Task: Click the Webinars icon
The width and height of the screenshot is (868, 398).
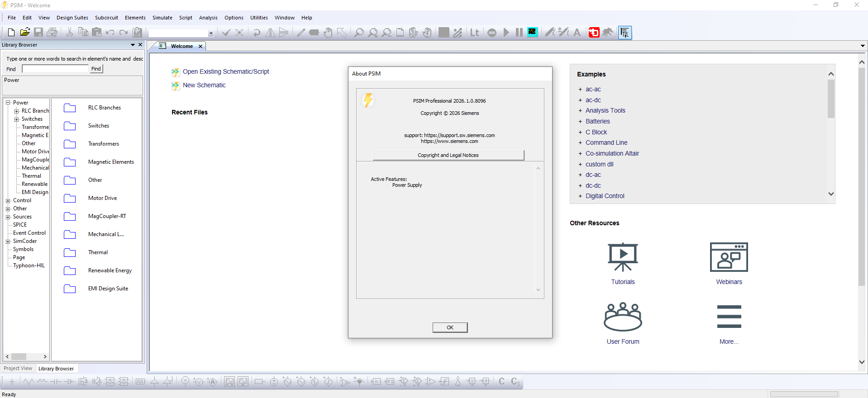Action: (729, 257)
